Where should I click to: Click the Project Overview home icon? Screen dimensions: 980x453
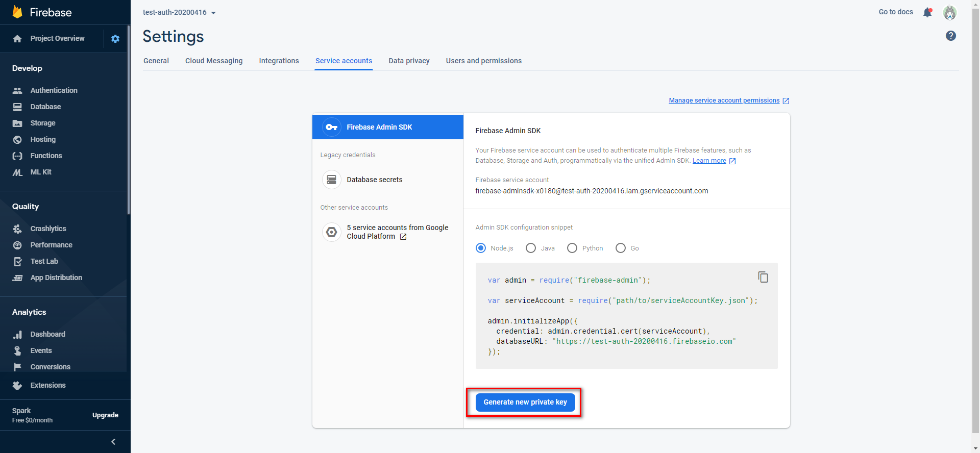click(x=17, y=39)
